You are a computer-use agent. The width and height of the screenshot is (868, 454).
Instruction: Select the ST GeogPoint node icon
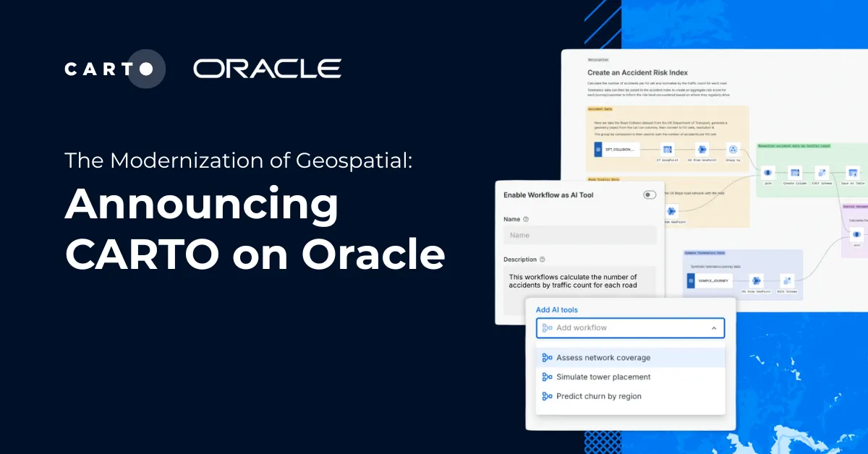[668, 150]
